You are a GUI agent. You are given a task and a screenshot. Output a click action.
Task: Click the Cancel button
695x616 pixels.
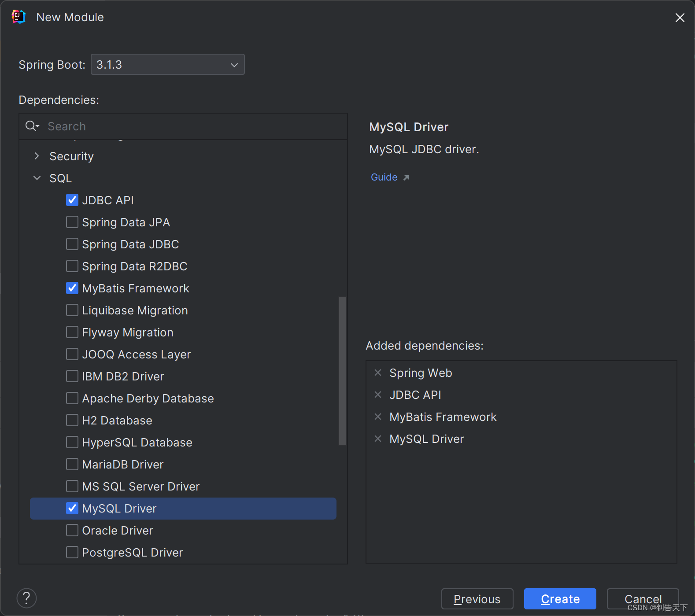click(643, 599)
